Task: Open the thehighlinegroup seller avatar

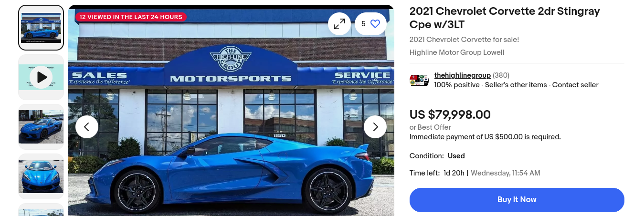Action: [x=419, y=80]
